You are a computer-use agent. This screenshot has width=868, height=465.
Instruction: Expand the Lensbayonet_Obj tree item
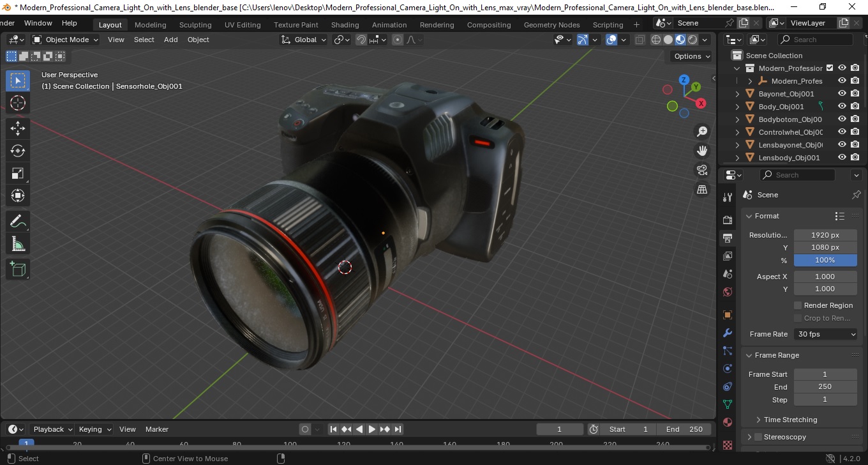tap(738, 145)
